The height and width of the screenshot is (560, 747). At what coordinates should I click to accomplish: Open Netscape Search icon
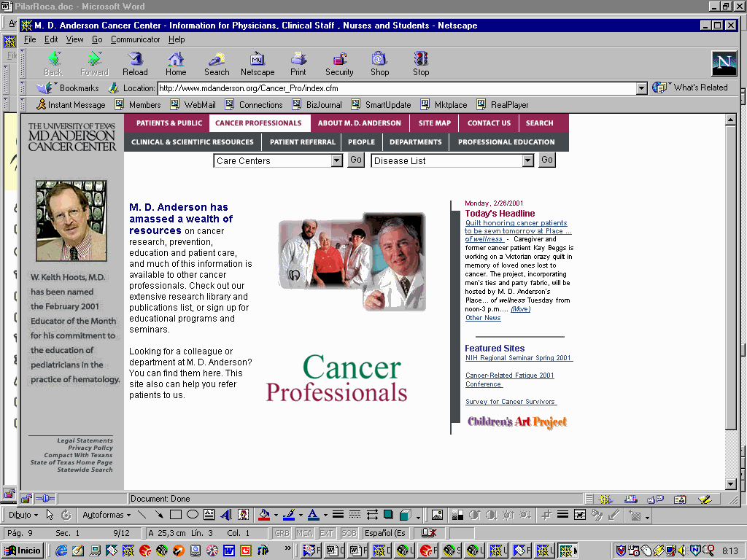click(217, 63)
